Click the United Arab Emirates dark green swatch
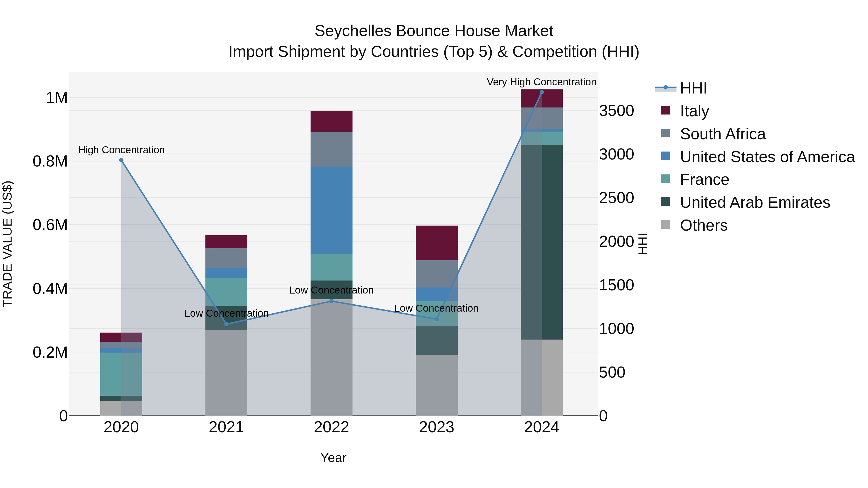The height and width of the screenshot is (488, 868). (665, 202)
